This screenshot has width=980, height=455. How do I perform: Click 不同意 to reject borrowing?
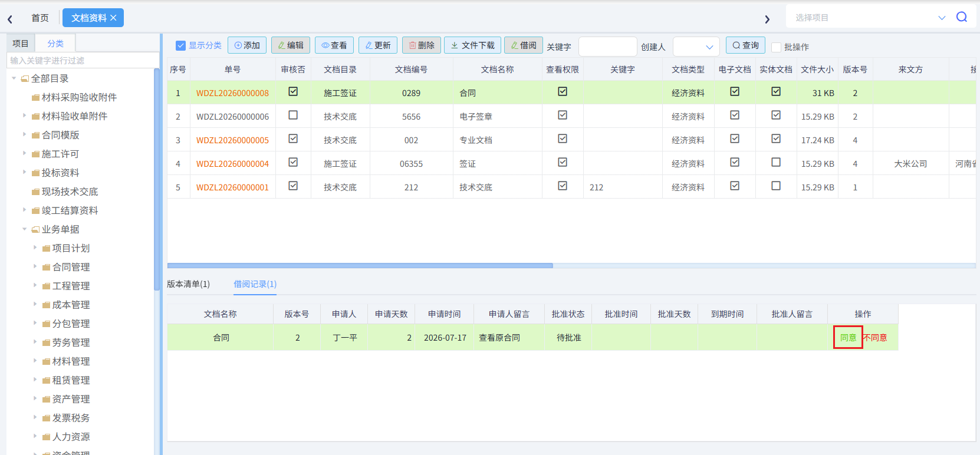pyautogui.click(x=875, y=338)
